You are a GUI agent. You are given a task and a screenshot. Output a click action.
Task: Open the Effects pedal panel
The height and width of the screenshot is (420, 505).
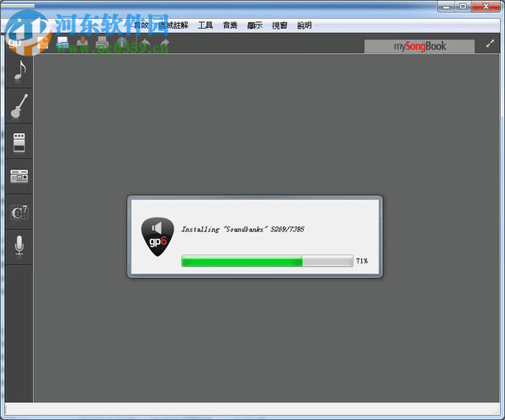[x=19, y=142]
